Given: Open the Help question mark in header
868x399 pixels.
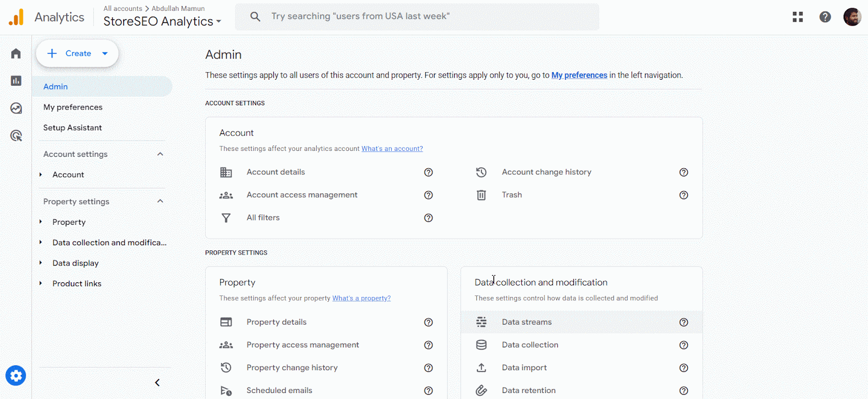Looking at the screenshot, I should [x=825, y=17].
